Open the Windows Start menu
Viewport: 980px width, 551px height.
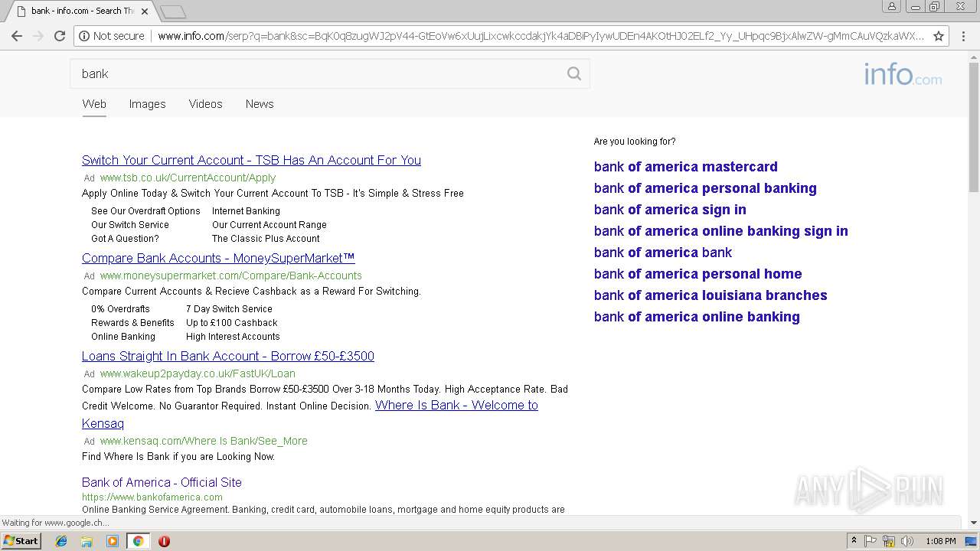tap(21, 541)
